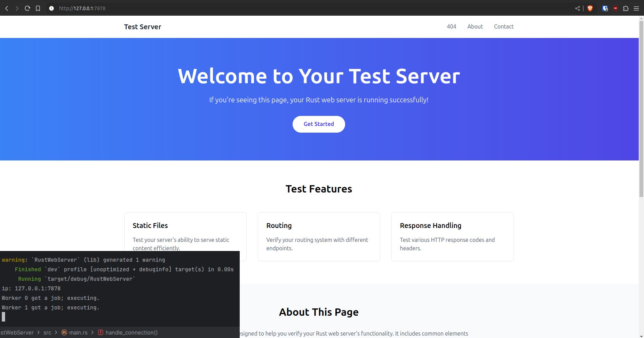644x338 pixels.
Task: Click the page vertical scrollbar thumb
Action: tap(641, 108)
